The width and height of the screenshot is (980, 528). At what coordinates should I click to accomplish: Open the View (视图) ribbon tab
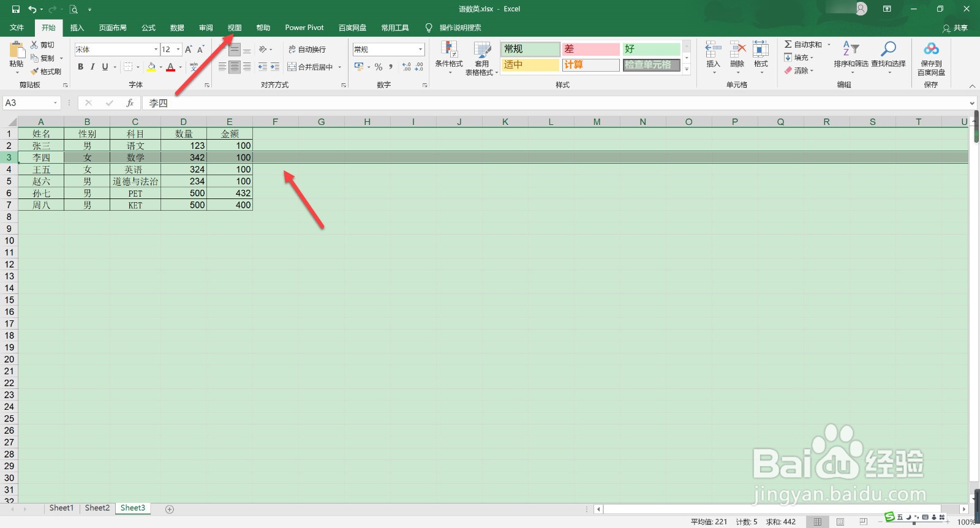(x=235, y=28)
